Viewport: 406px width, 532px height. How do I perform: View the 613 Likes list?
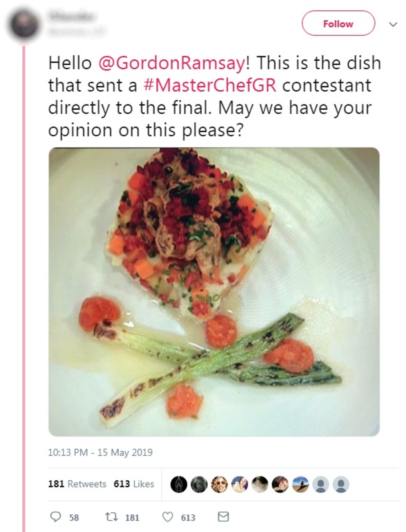click(x=134, y=484)
